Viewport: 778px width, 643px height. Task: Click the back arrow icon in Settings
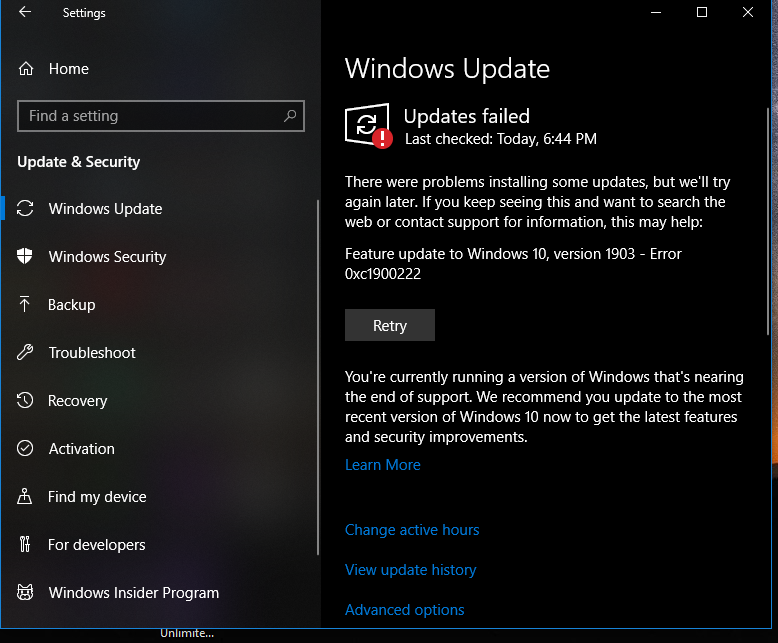click(25, 12)
